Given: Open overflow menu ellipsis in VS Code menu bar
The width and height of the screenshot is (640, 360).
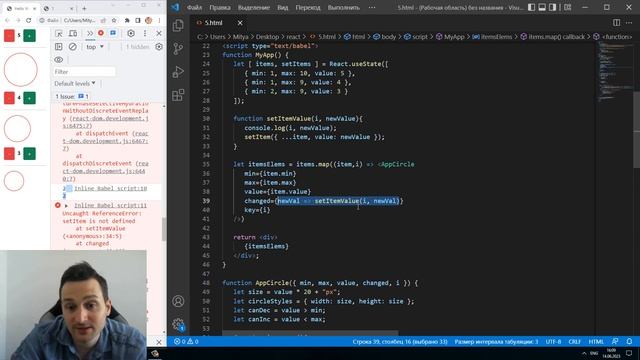Looking at the screenshot, I should (372, 7).
